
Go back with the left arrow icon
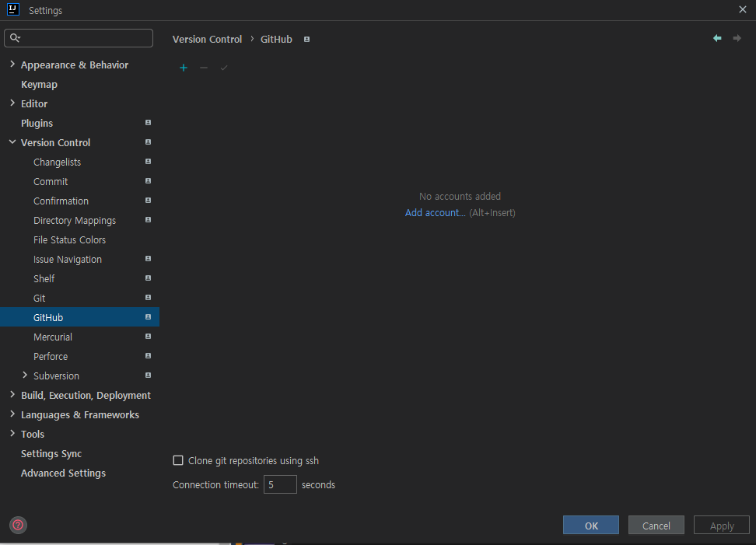pos(717,38)
